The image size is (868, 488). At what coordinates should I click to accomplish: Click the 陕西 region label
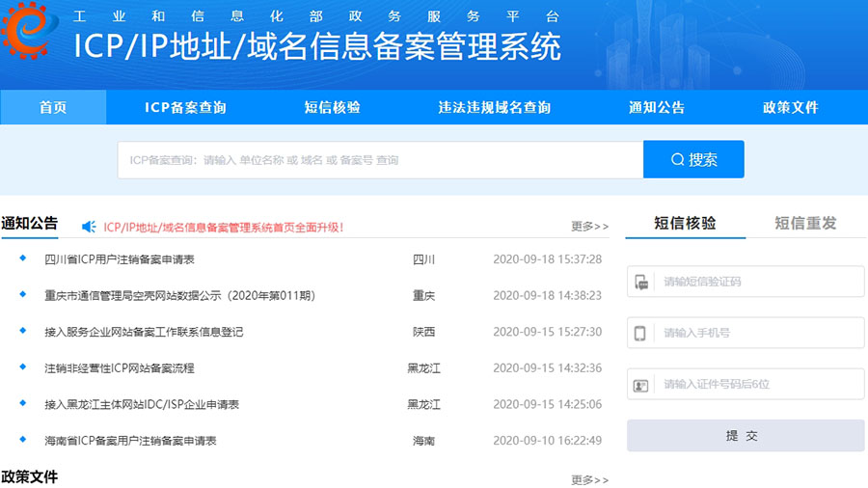[x=424, y=332]
